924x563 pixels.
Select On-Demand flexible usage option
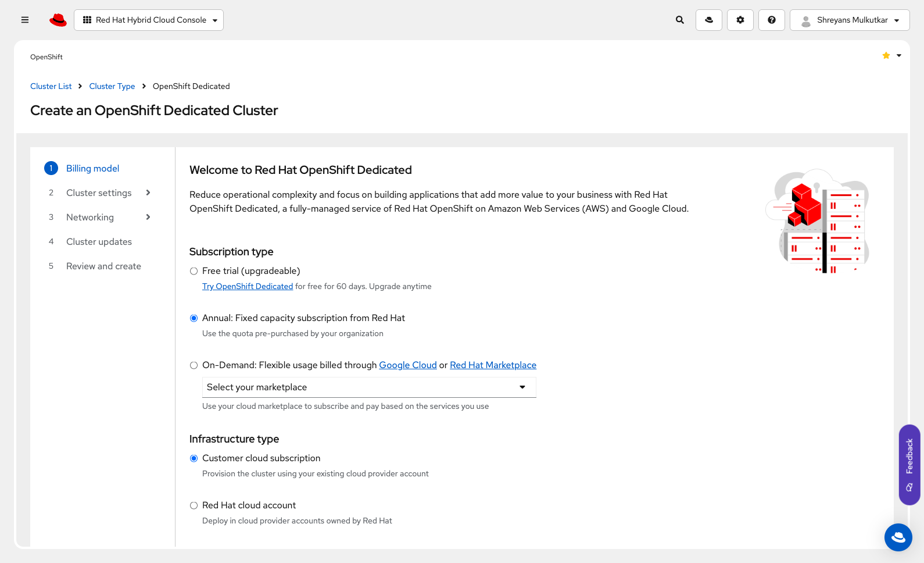pos(194,365)
